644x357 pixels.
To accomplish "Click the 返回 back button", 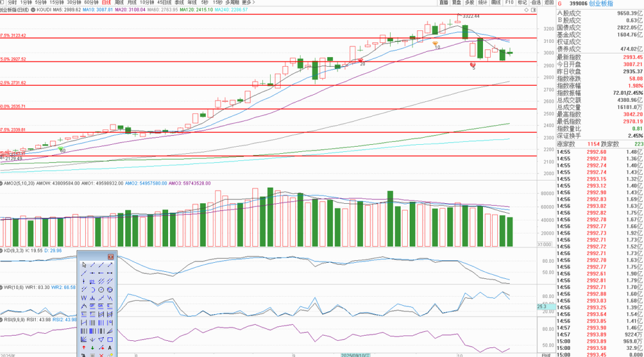I will click(x=549, y=2).
